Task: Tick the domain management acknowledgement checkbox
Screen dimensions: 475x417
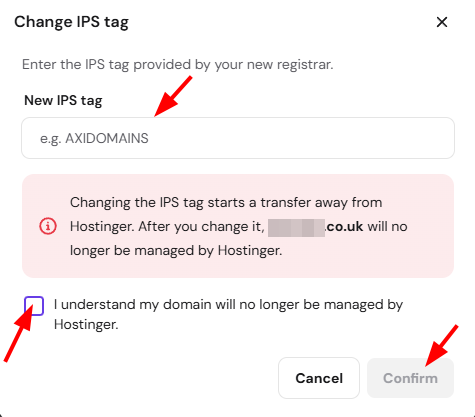Action: (x=34, y=306)
